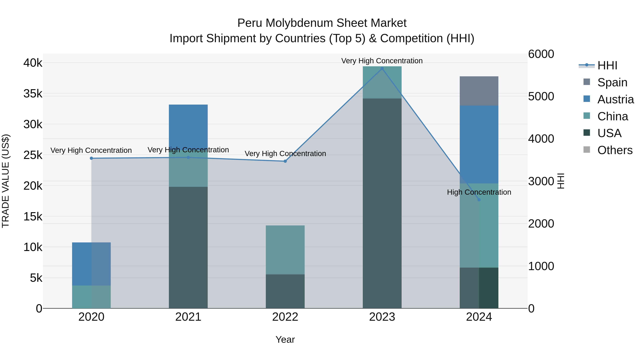644x362 pixels.
Task: Toggle the Austria legend entry
Action: (609, 99)
